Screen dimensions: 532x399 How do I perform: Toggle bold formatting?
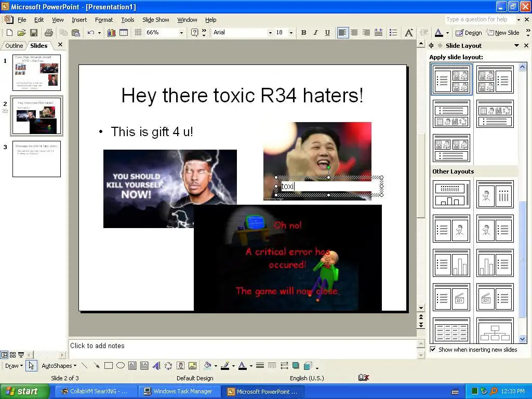[x=303, y=33]
